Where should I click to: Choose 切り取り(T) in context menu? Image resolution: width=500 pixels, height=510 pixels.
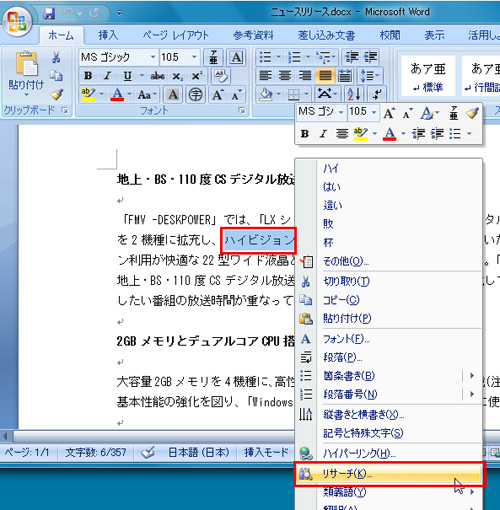point(389,282)
